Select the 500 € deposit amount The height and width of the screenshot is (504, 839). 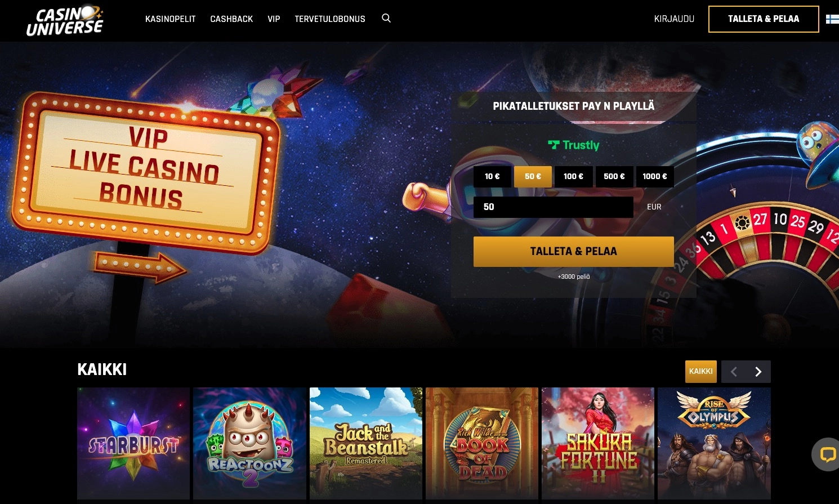pos(614,176)
